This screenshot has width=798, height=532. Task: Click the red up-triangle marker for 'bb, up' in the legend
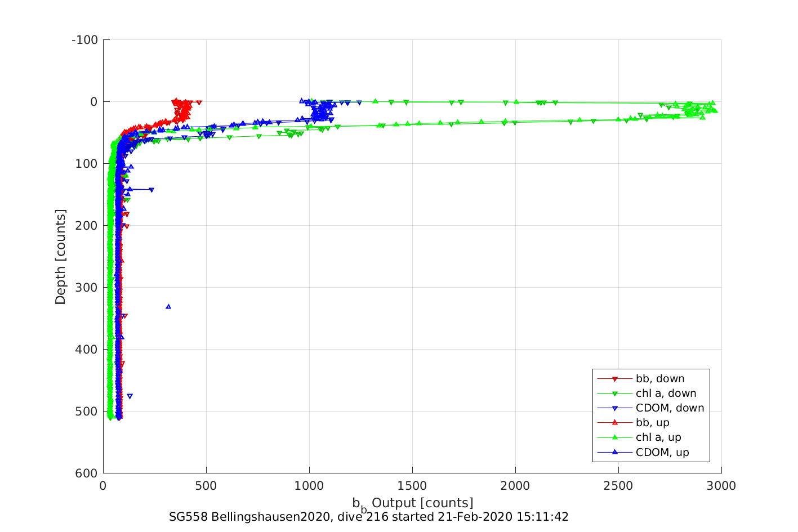point(615,423)
